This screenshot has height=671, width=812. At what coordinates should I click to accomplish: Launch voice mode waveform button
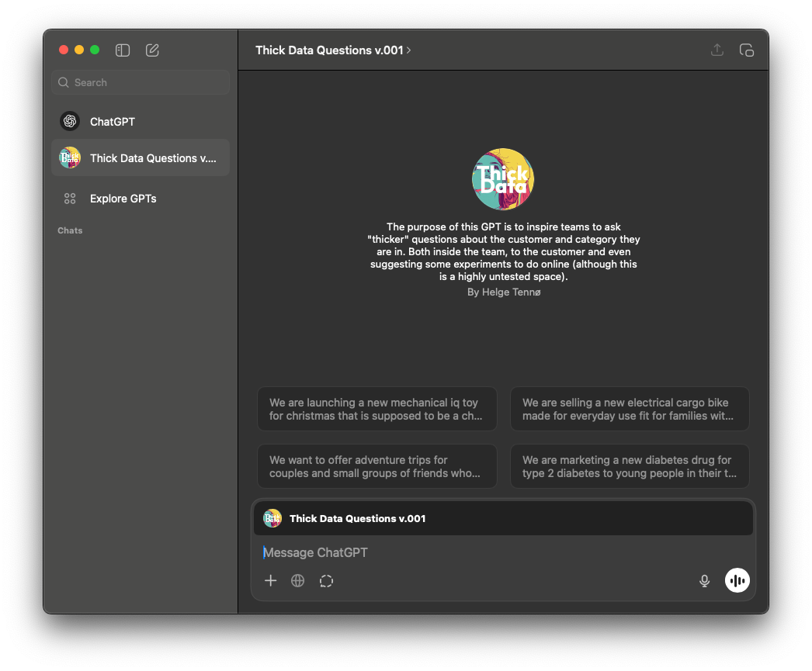(737, 580)
